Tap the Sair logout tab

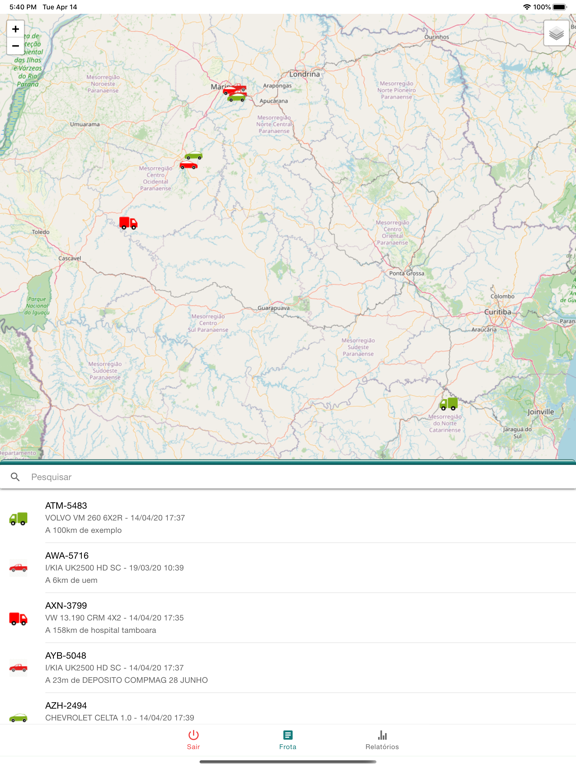[x=193, y=740]
